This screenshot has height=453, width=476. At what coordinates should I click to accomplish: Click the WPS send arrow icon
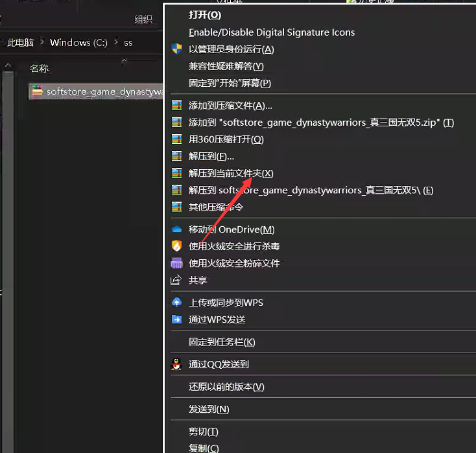176,319
